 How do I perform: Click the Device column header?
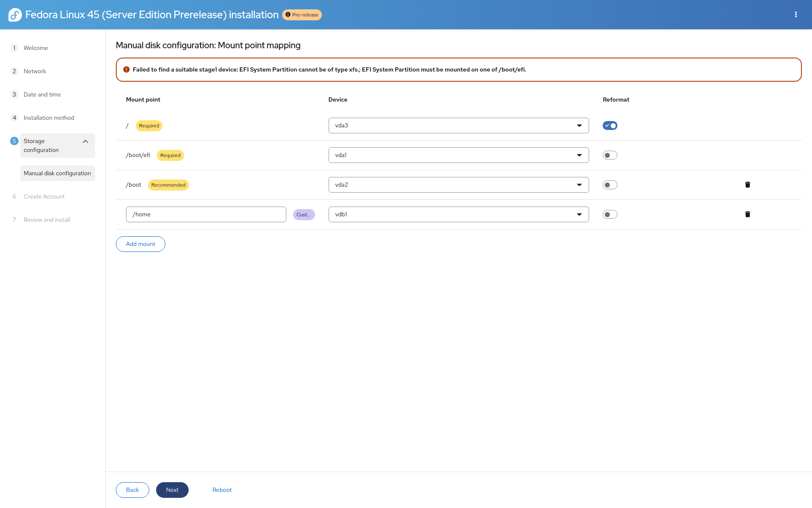click(x=337, y=99)
